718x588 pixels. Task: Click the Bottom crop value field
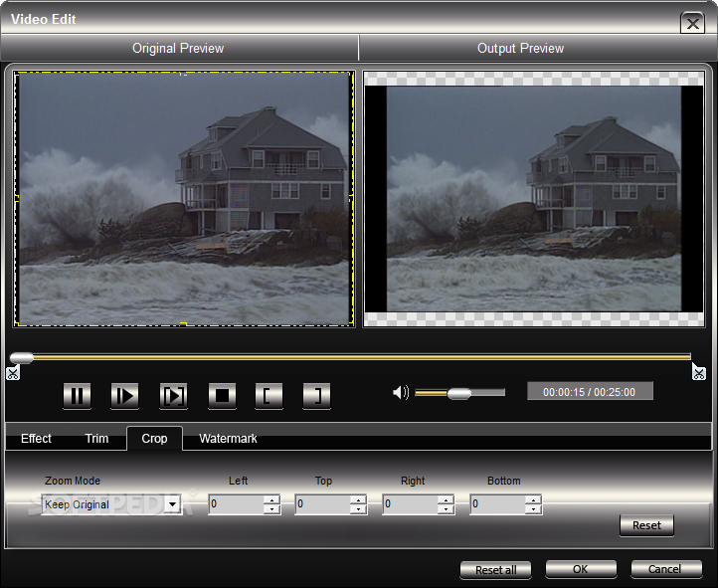pos(497,504)
